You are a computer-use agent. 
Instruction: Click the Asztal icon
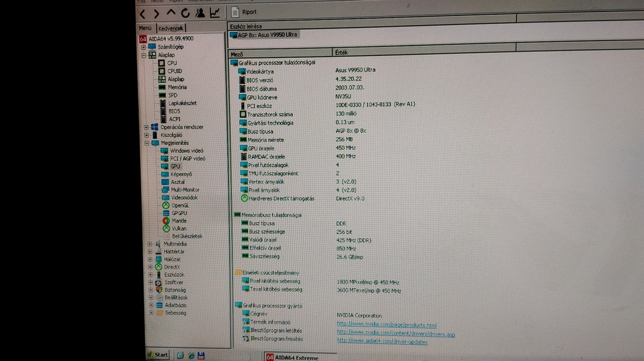(165, 182)
